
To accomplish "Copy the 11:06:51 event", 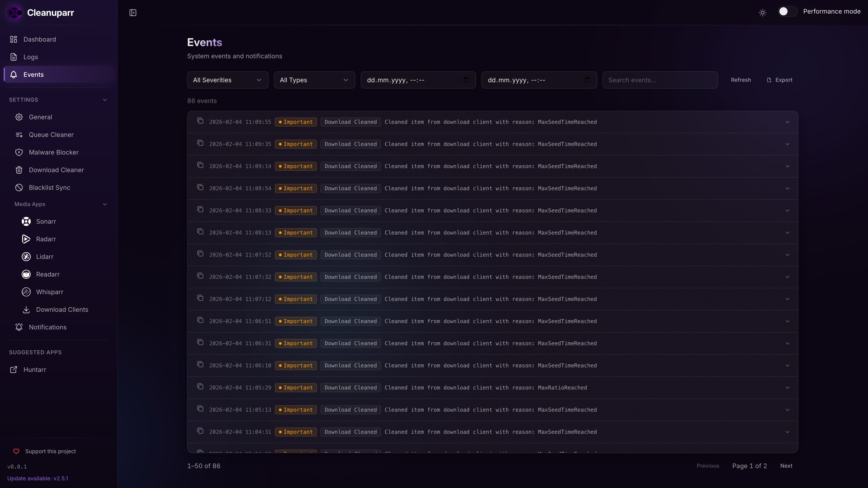I will pyautogui.click(x=200, y=320).
